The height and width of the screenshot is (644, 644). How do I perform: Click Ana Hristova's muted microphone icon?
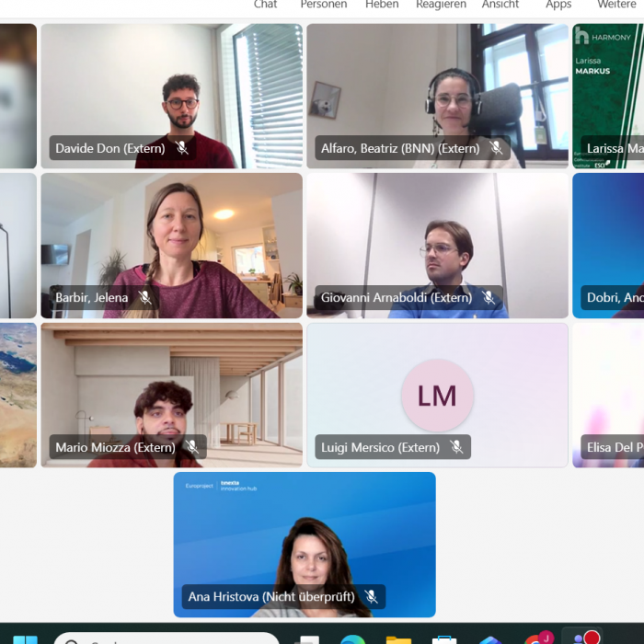coord(371,596)
